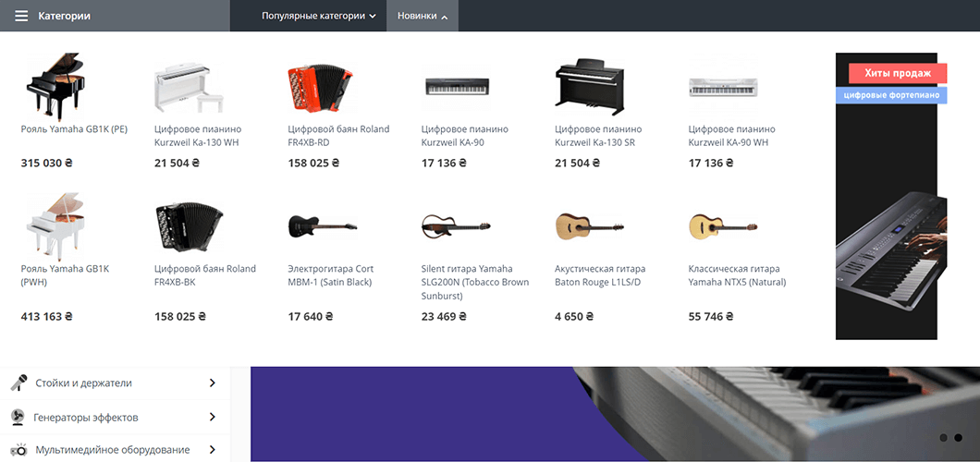The width and height of the screenshot is (980, 462).
Task: Select the Silent гитара Yamaha SLG200N image
Action: click(456, 225)
